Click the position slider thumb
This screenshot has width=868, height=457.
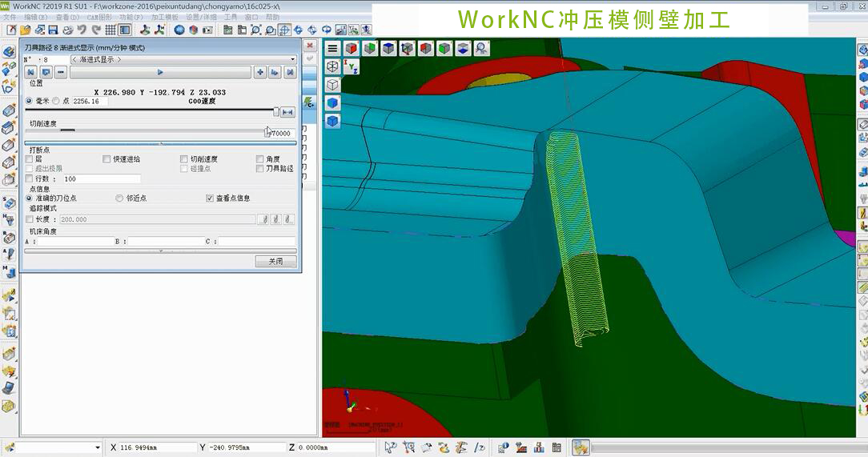click(275, 112)
